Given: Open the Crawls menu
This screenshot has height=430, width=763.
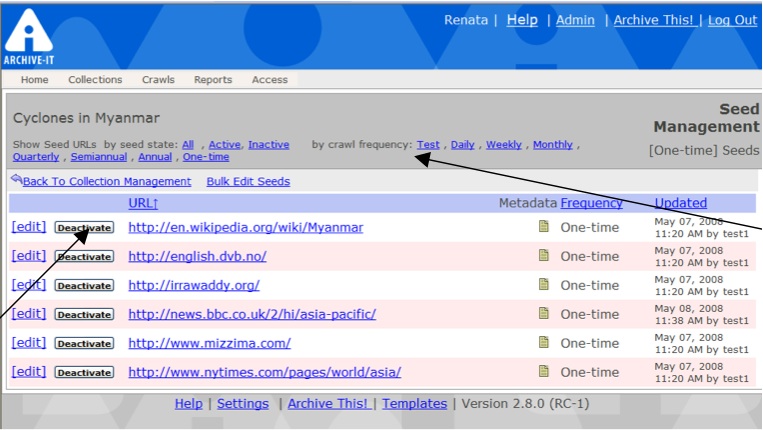Looking at the screenshot, I should click(x=158, y=80).
